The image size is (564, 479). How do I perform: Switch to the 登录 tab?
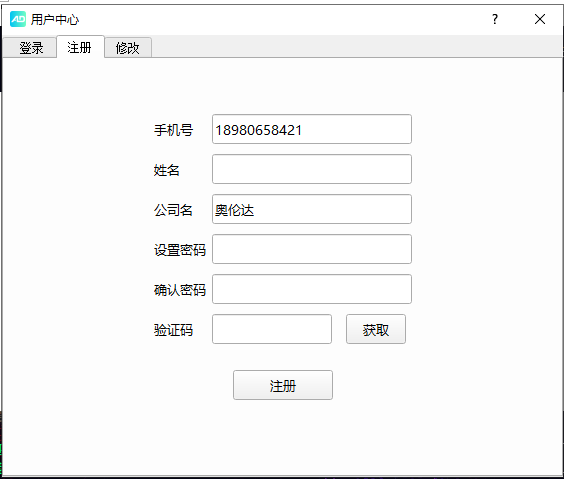coord(30,47)
